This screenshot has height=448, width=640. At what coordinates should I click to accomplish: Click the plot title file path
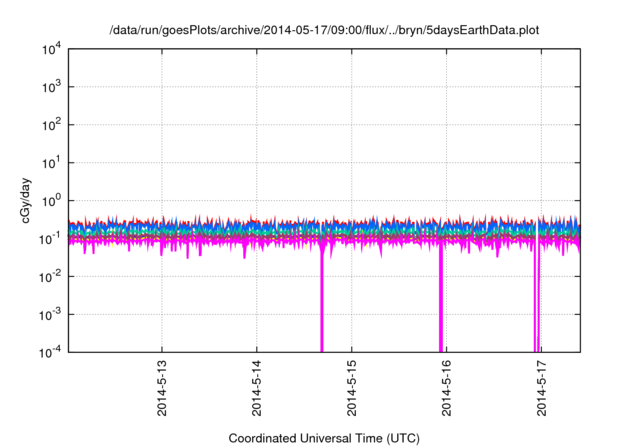[324, 30]
